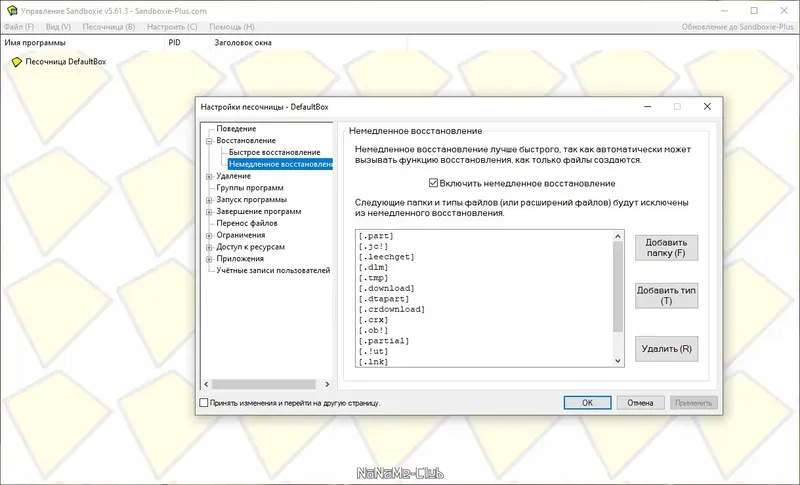Click the Отмена button
This screenshot has width=800, height=485.
pos(640,402)
